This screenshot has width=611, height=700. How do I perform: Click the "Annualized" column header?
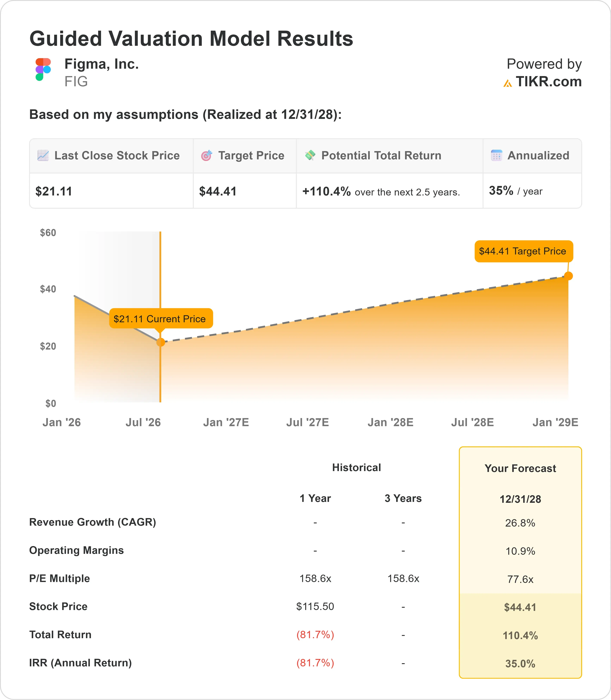point(538,155)
